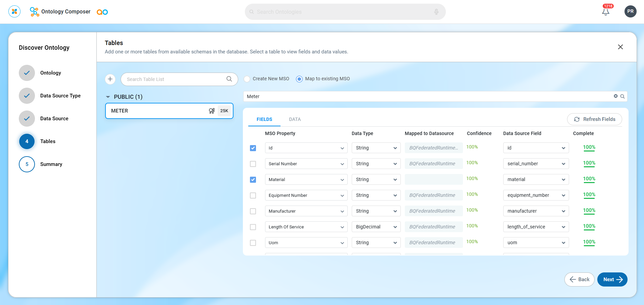The height and width of the screenshot is (305, 644).
Task: Click the Search Table List magnifier icon
Action: 229,79
